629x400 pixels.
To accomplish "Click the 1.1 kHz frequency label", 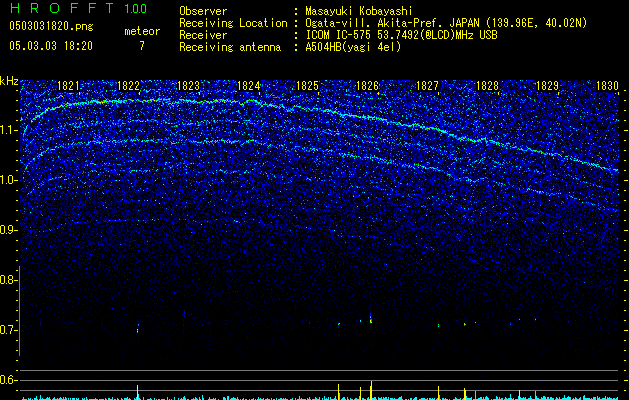I will (x=9, y=130).
